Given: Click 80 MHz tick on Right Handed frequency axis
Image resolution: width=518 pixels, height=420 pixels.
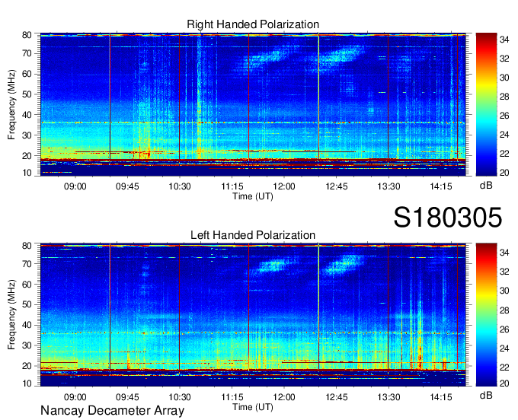Looking at the screenshot, I should click(x=27, y=35).
